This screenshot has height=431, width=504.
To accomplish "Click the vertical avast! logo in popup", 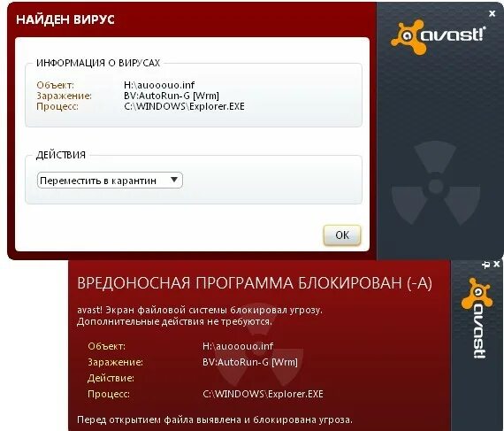I will coord(477,319).
